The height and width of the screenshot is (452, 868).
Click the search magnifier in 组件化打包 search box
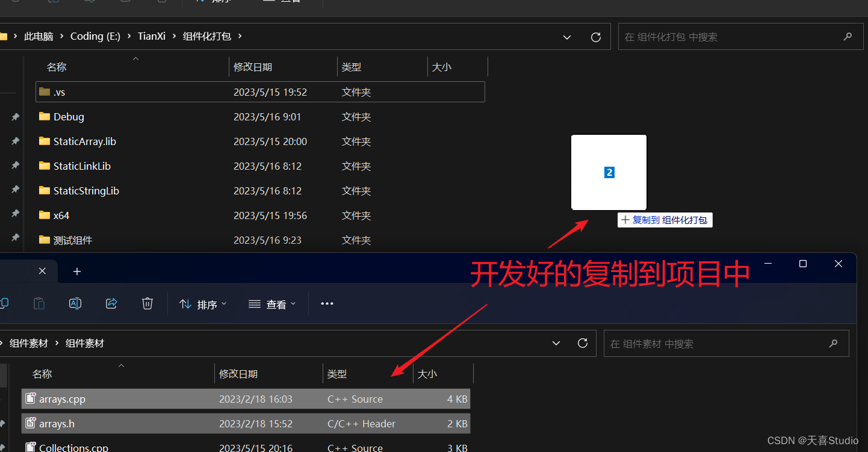tap(848, 37)
